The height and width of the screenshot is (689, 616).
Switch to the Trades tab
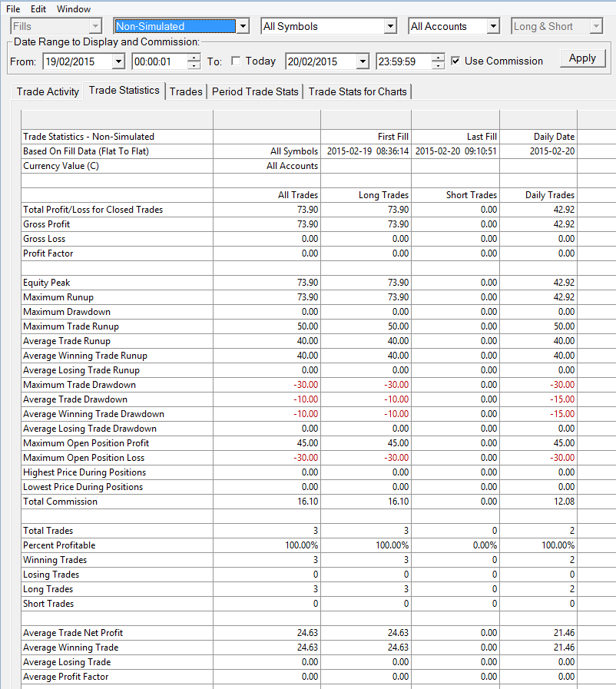pos(186,91)
